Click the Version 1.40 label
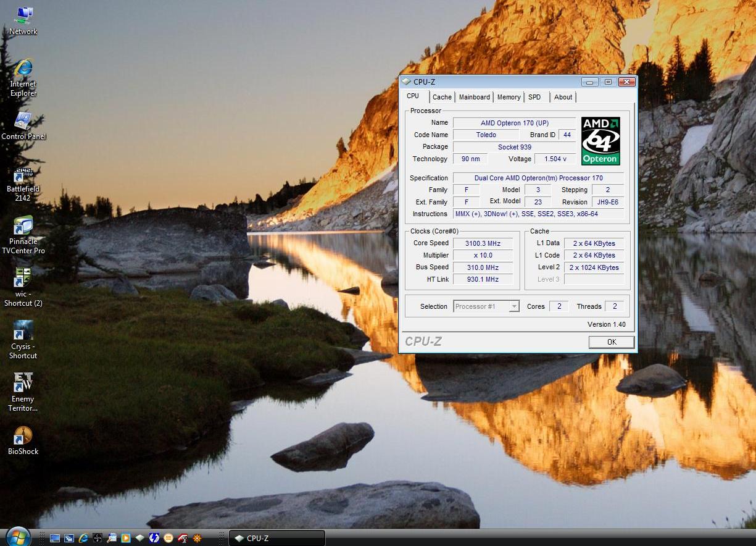 pyautogui.click(x=607, y=324)
